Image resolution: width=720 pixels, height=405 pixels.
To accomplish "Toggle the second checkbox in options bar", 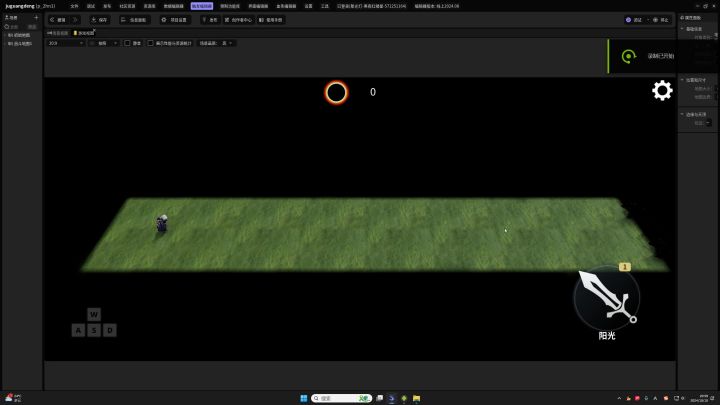I will coord(150,43).
